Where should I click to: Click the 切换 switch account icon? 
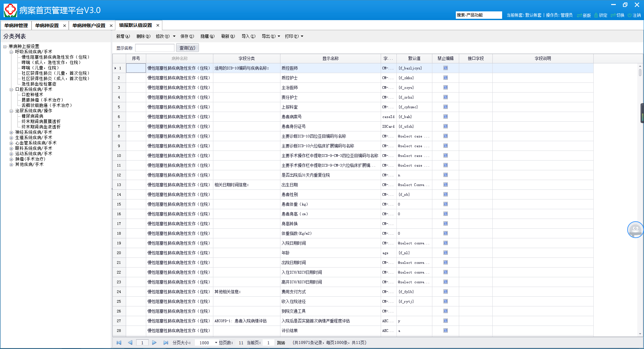[x=613, y=15]
